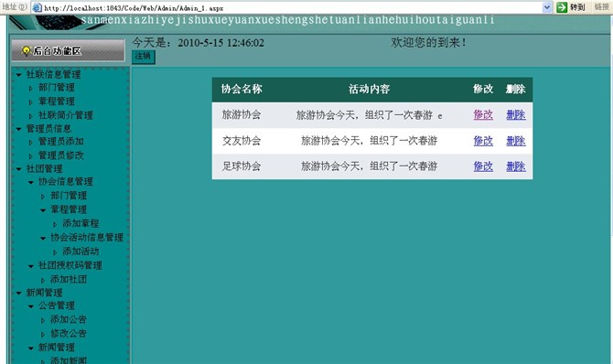Image resolution: width=613 pixels, height=364 pixels.
Task: Click 修改 link for 旅游协会 row
Action: [483, 115]
